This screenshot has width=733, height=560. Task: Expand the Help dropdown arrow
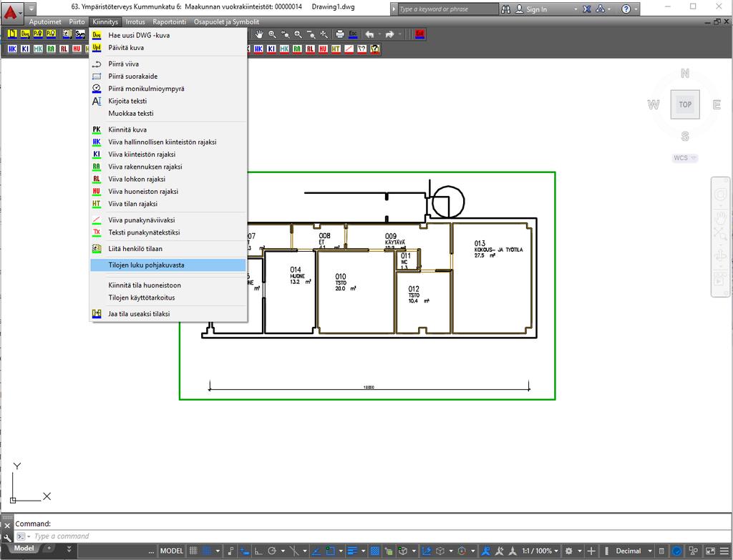pyautogui.click(x=636, y=9)
